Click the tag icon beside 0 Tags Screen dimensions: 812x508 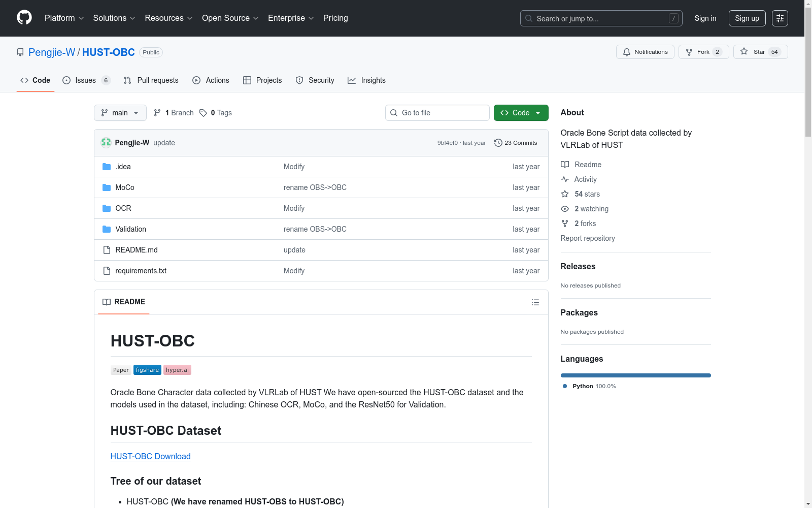(x=203, y=113)
